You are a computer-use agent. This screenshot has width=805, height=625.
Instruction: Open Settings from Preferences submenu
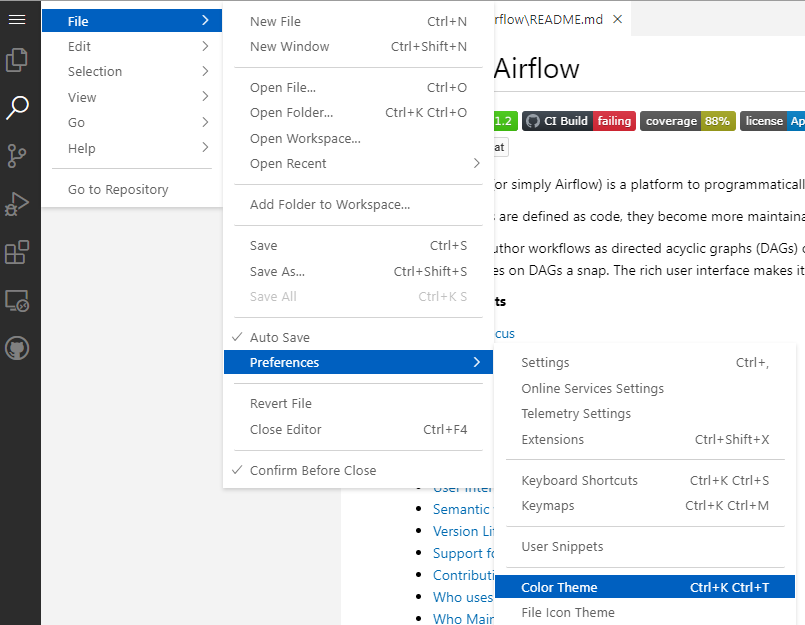pos(645,363)
